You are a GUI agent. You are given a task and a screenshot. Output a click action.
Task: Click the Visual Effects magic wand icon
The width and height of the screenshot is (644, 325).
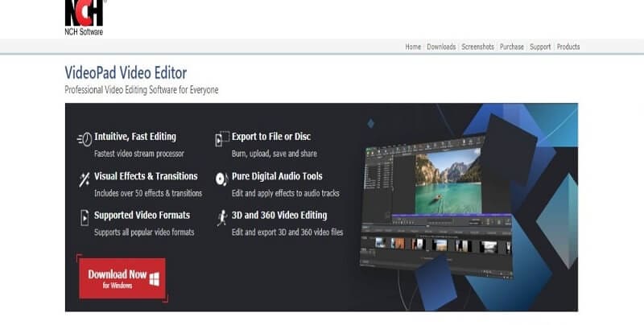point(85,179)
